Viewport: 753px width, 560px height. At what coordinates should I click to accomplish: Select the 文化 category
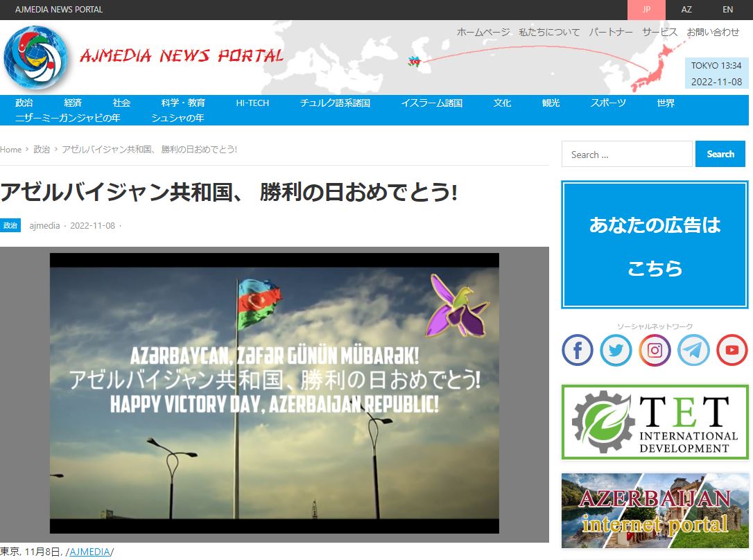[502, 103]
